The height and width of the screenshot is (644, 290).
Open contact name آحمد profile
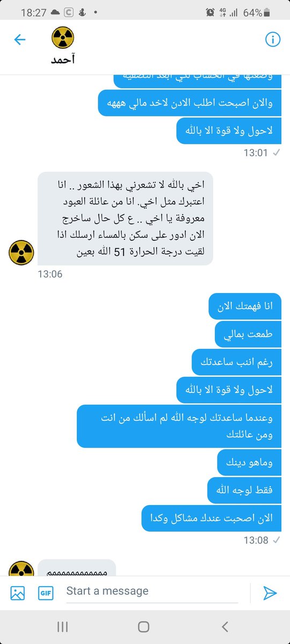[x=63, y=59]
